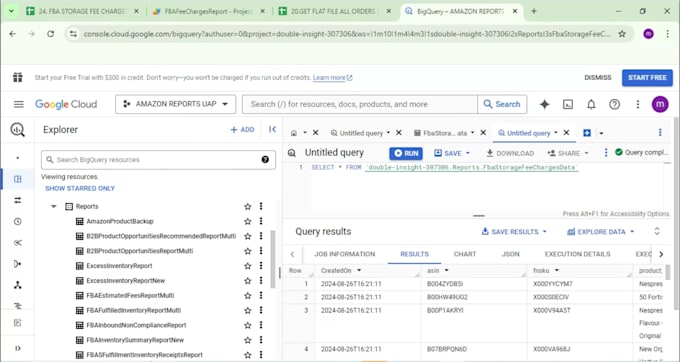The width and height of the screenshot is (680, 362).
Task: Click the browser address bar
Action: coord(347,34)
